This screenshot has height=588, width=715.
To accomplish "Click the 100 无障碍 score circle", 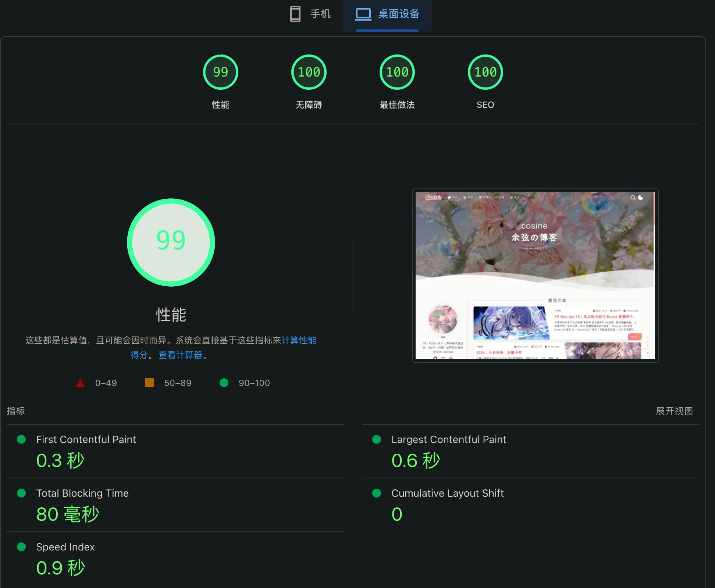I will tap(309, 72).
